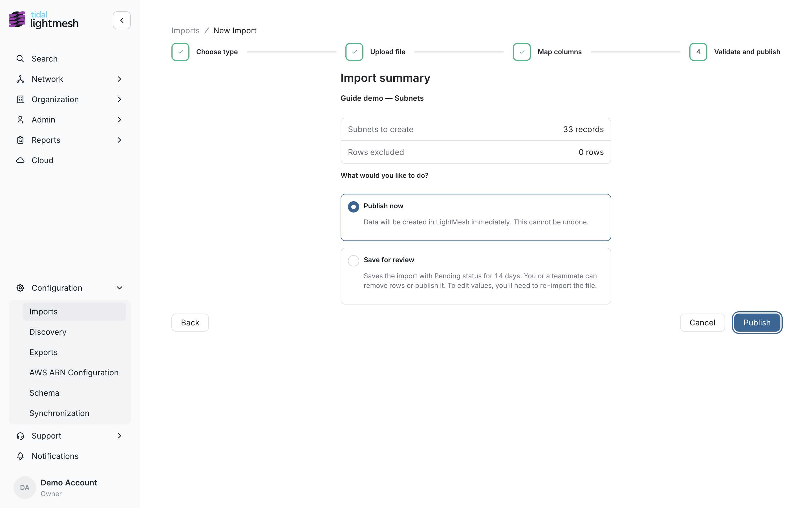Open the Discovery menu item
The width and height of the screenshot is (812, 508).
pos(74,332)
